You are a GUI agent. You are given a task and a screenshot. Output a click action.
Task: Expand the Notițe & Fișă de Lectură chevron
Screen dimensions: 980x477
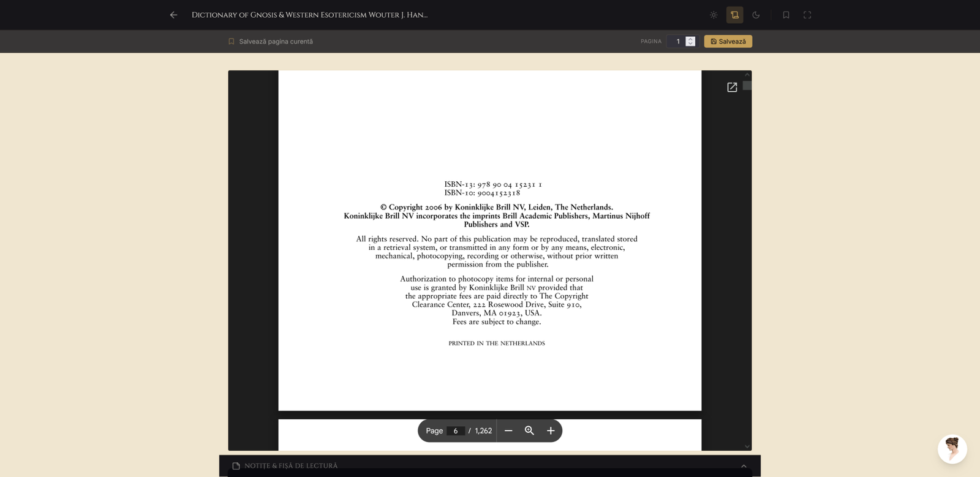click(744, 466)
